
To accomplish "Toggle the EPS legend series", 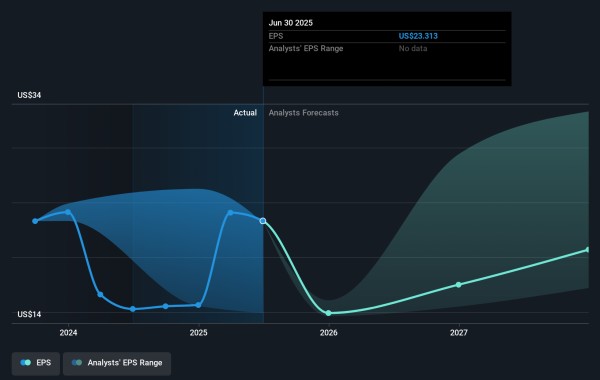I will pyautogui.click(x=36, y=363).
